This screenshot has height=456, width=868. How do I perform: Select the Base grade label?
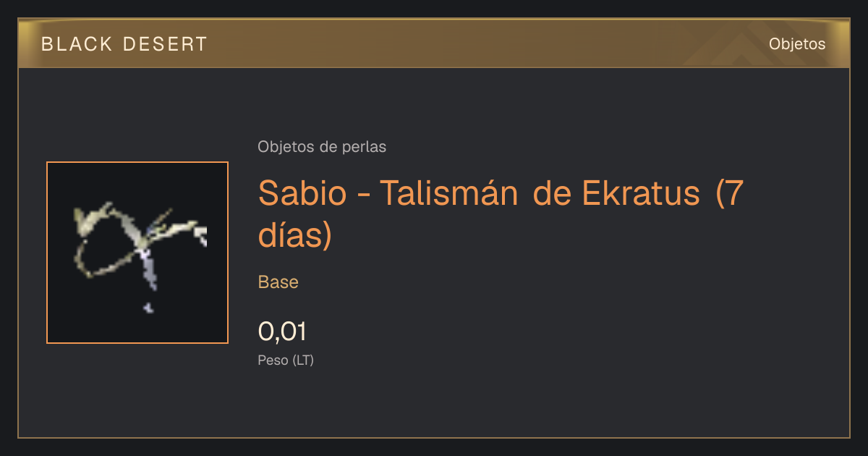coord(278,282)
